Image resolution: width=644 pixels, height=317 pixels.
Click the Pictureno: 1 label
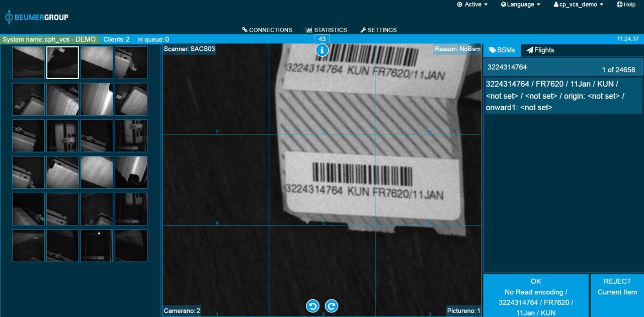pyautogui.click(x=463, y=311)
